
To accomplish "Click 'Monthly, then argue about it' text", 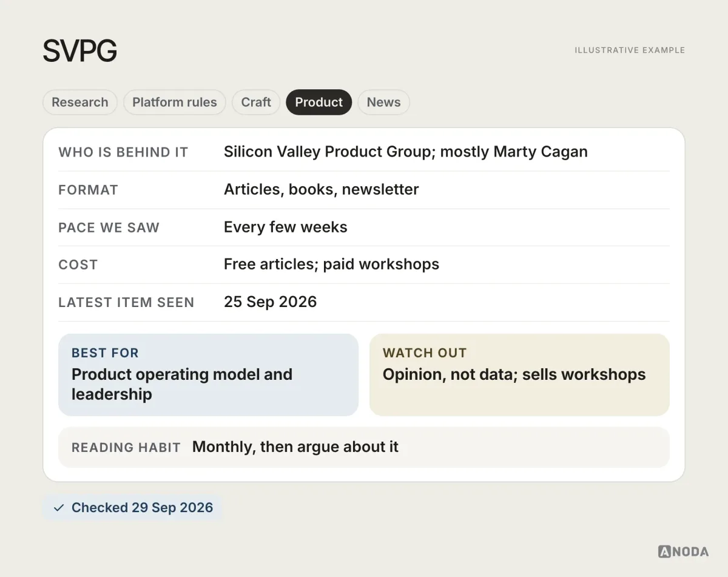I will (x=295, y=447).
